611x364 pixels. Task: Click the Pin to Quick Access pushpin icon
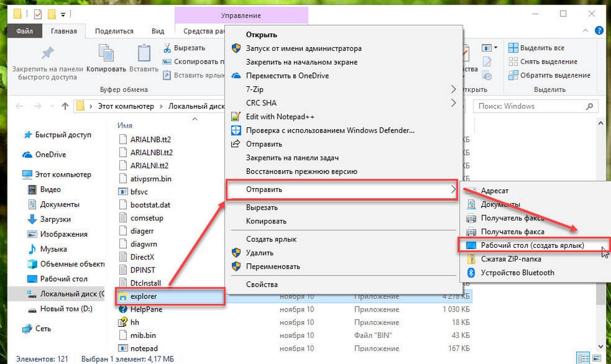click(47, 53)
